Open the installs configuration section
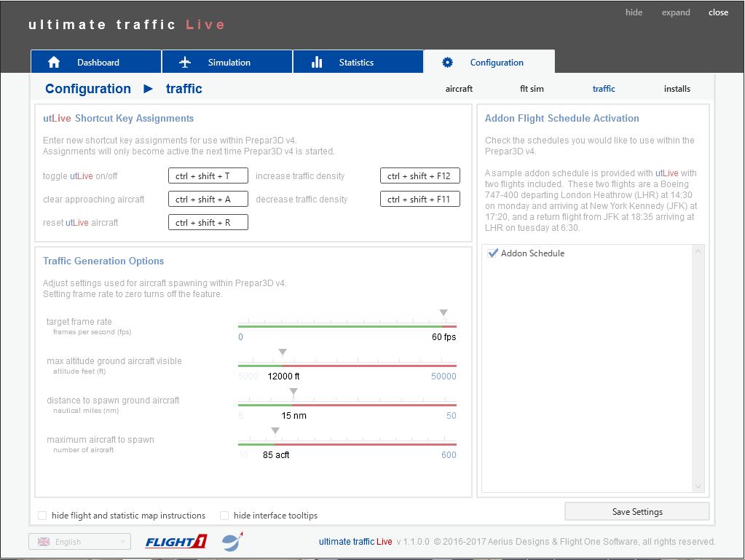This screenshot has width=745, height=560. point(677,89)
